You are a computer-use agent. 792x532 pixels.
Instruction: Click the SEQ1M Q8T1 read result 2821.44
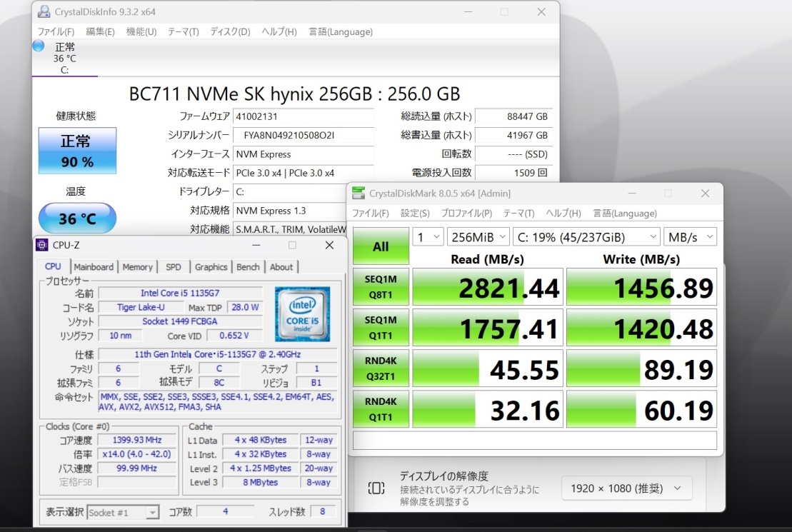(x=488, y=287)
